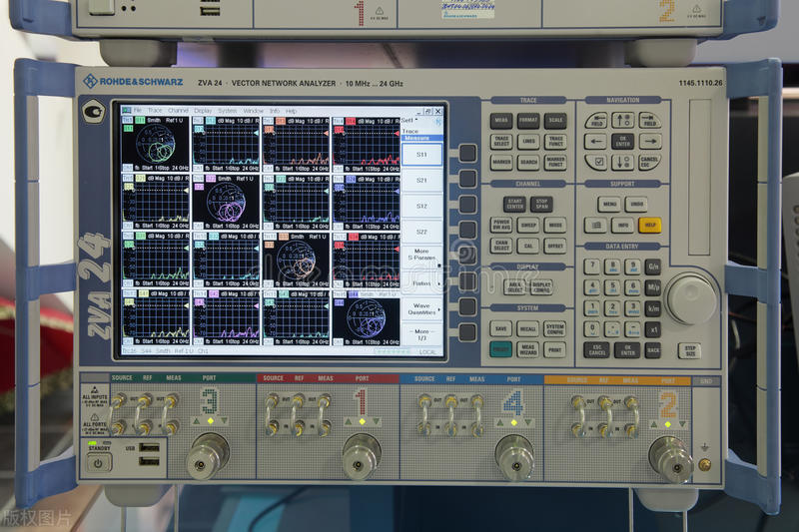Tap the previous FIELD key with left-pointing arrow
The width and height of the screenshot is (799, 532).
595,120
